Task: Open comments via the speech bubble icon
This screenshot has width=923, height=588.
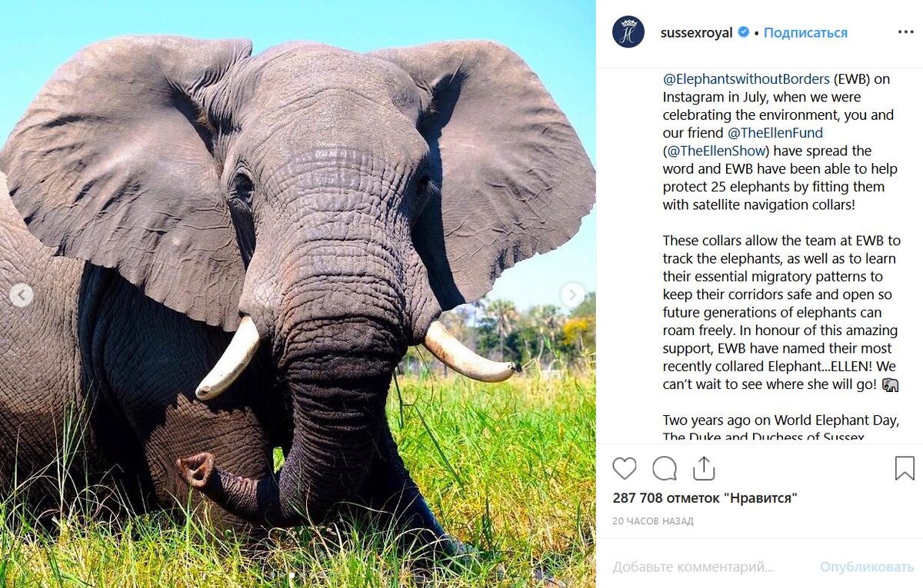Action: (665, 468)
